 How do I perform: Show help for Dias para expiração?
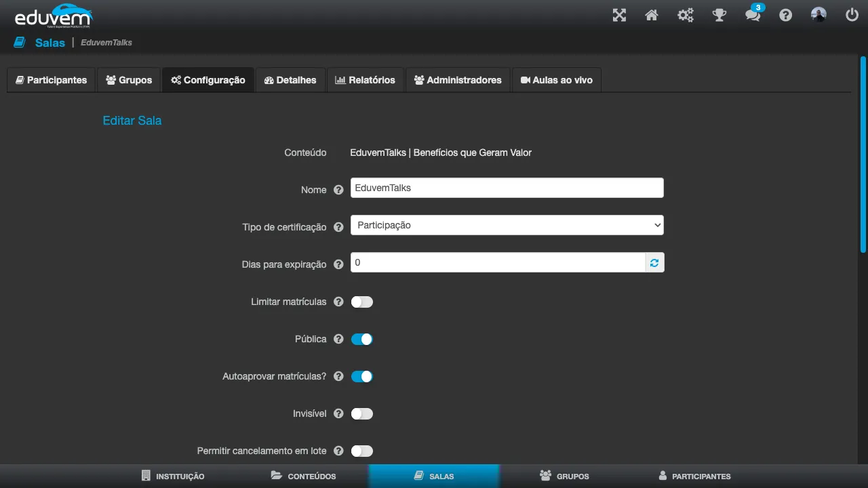pyautogui.click(x=338, y=264)
